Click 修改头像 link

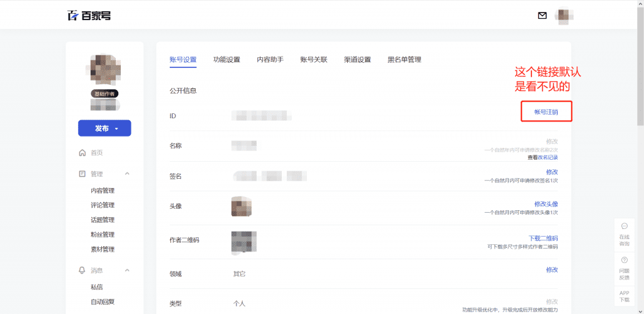pos(546,204)
